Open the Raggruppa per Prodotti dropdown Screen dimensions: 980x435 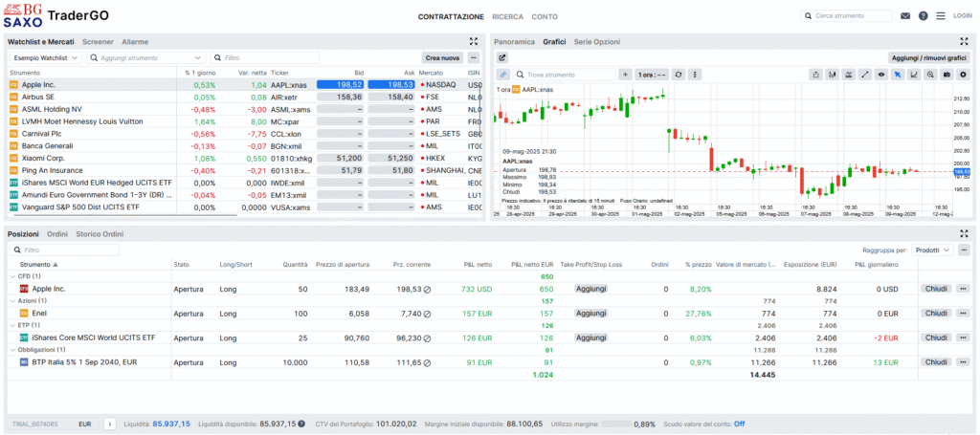[x=932, y=250]
